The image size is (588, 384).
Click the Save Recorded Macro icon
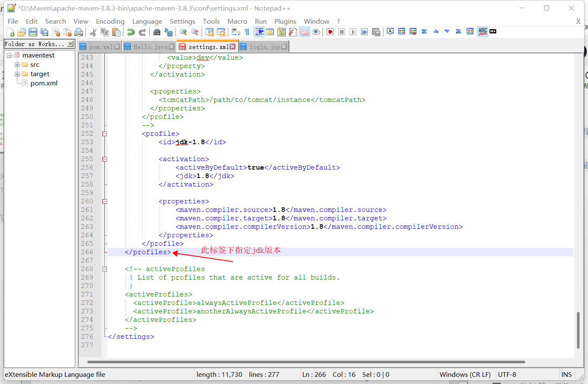(x=376, y=32)
